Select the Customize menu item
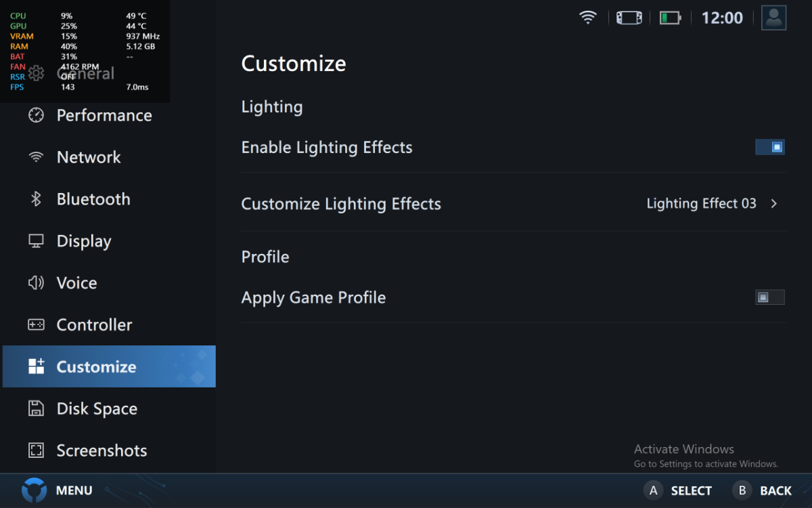The image size is (812, 508). 96,366
